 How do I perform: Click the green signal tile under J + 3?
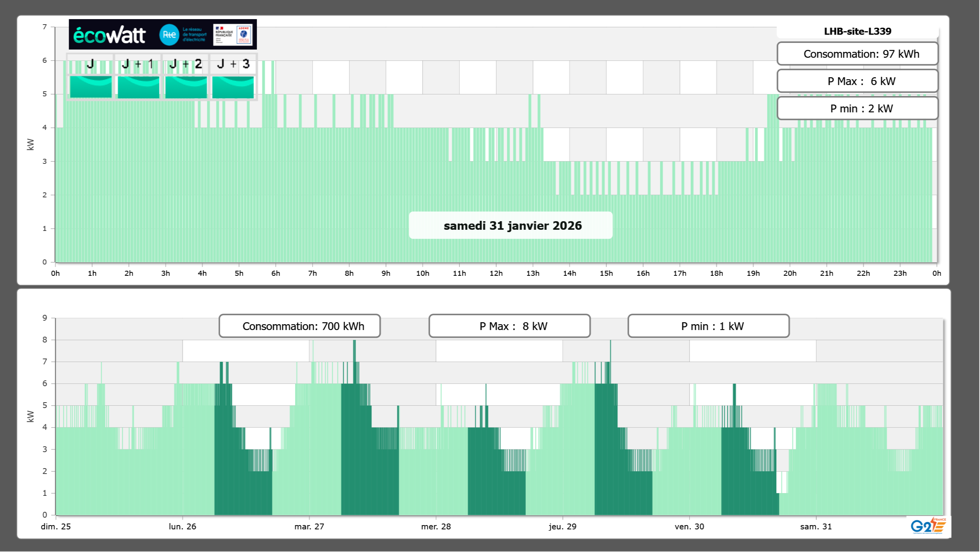point(233,87)
